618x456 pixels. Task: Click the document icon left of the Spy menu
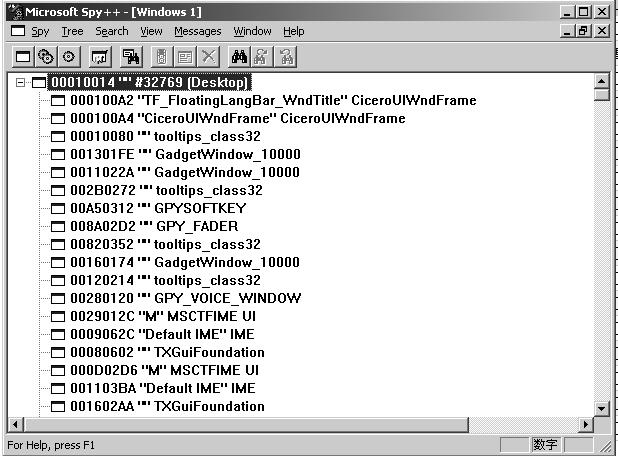point(18,31)
